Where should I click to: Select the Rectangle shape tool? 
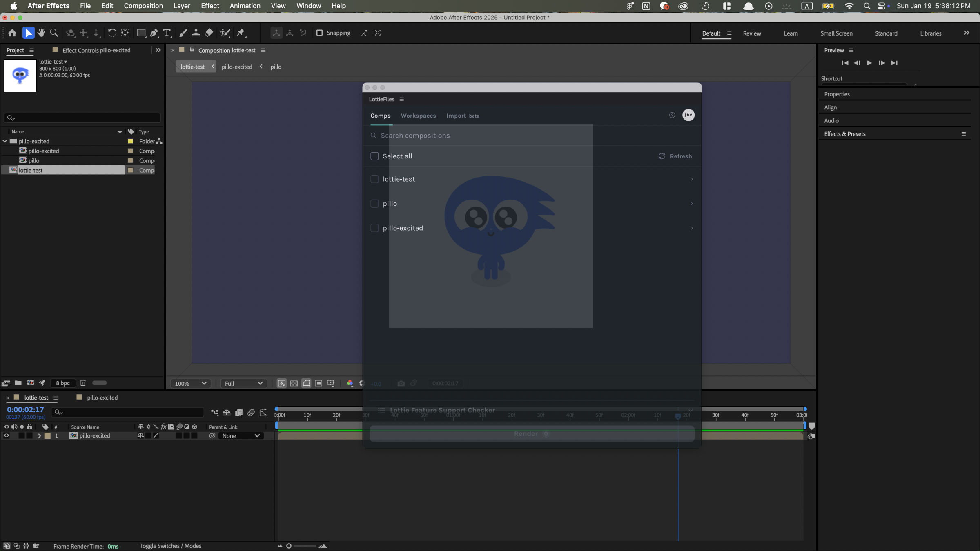click(x=141, y=33)
